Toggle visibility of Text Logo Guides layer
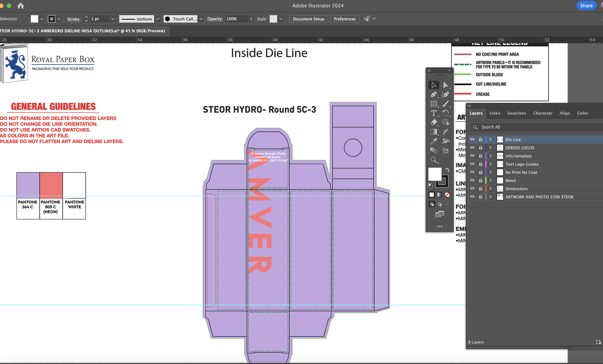The width and height of the screenshot is (603, 364). (x=472, y=164)
